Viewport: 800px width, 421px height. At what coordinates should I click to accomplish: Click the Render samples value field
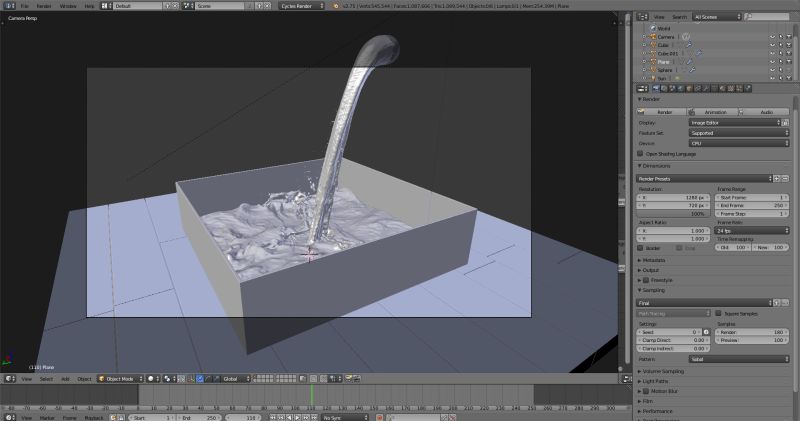(x=752, y=332)
